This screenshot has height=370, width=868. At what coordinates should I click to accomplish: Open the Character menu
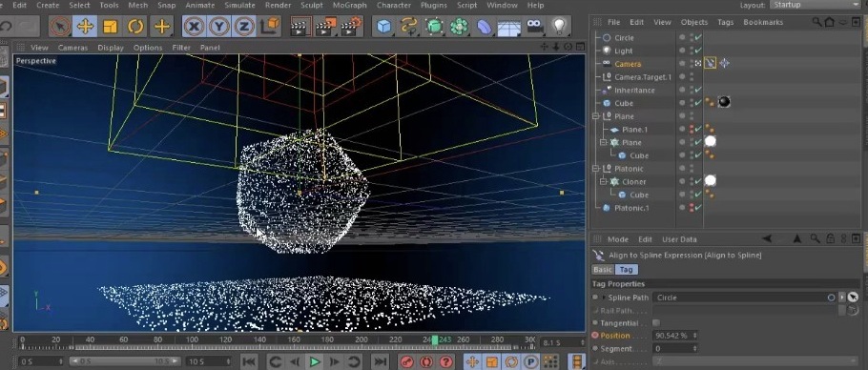[394, 5]
